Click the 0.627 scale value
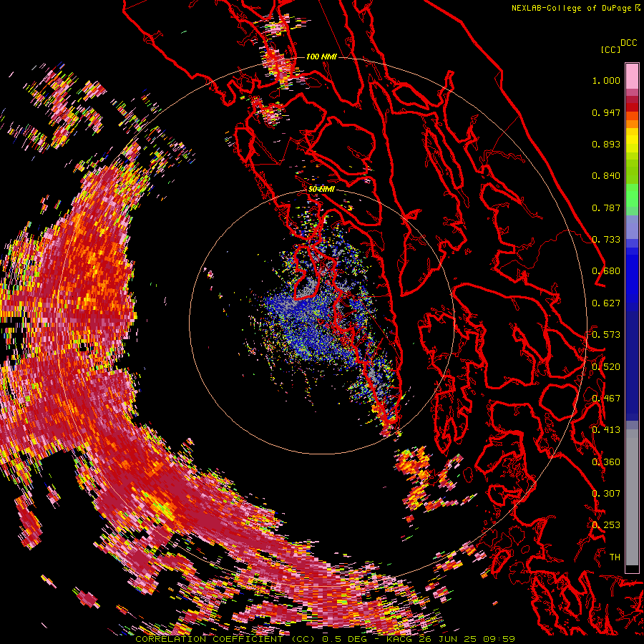The image size is (644, 644). coord(606,303)
